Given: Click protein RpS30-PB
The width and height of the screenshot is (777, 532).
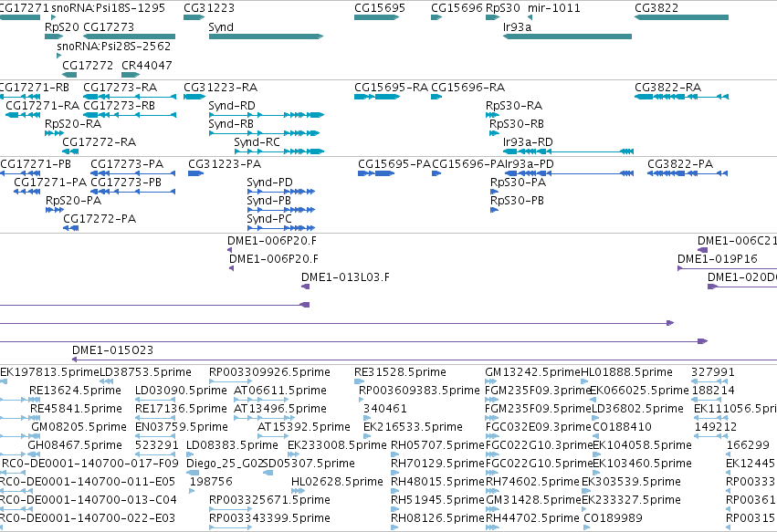Looking at the screenshot, I should click(x=494, y=210).
